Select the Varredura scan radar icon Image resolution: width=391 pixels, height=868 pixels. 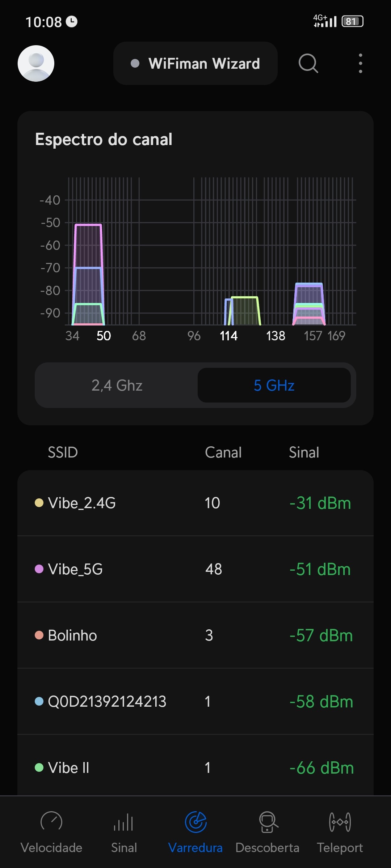click(195, 822)
